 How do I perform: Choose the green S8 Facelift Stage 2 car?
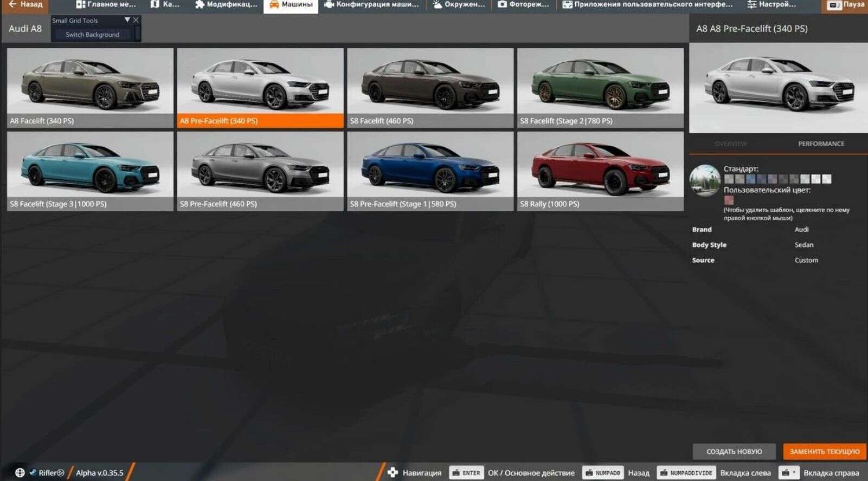[600, 88]
